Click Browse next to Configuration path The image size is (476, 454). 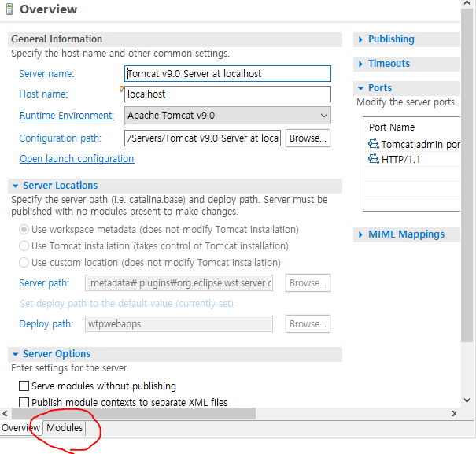308,138
